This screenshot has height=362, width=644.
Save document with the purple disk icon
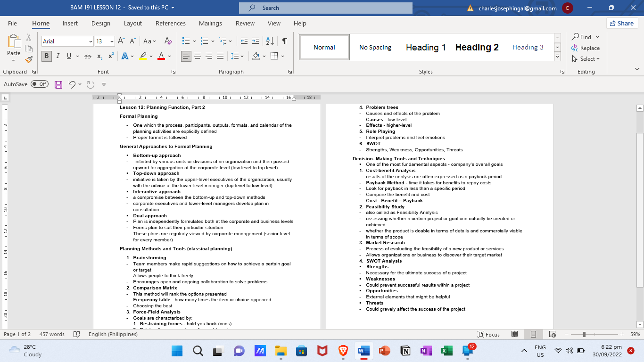click(x=58, y=84)
